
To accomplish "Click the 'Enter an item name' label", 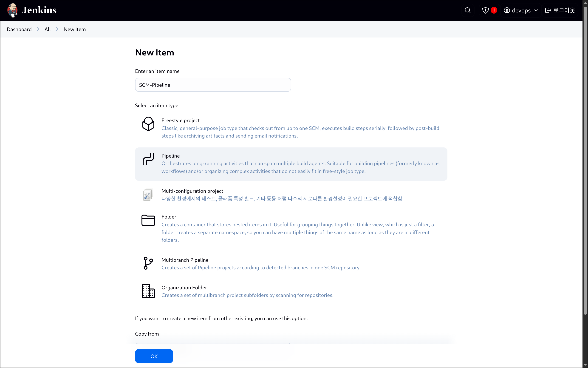I will 157,71.
